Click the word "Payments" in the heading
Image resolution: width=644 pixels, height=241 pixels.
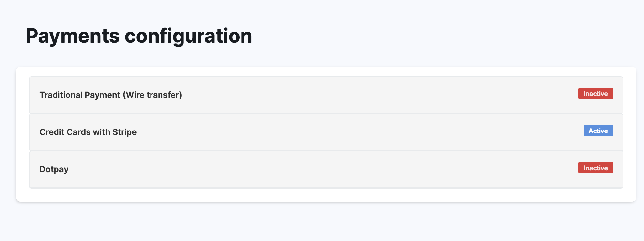(x=73, y=36)
